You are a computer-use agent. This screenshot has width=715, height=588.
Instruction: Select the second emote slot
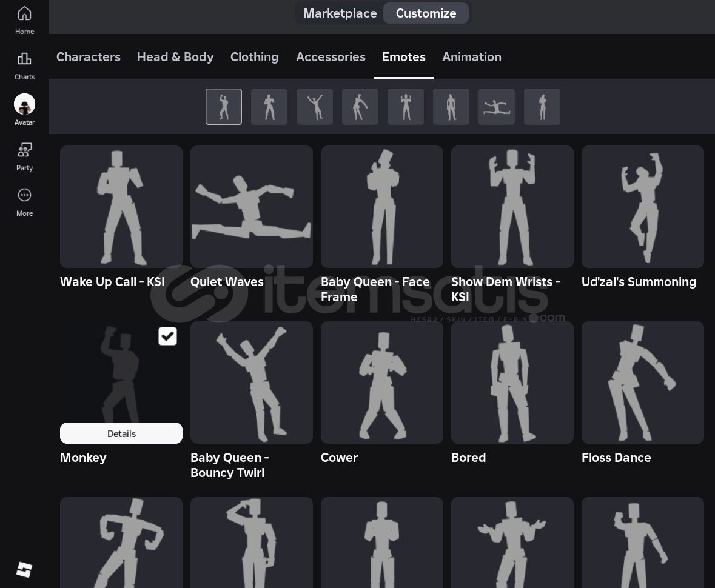pyautogui.click(x=269, y=107)
